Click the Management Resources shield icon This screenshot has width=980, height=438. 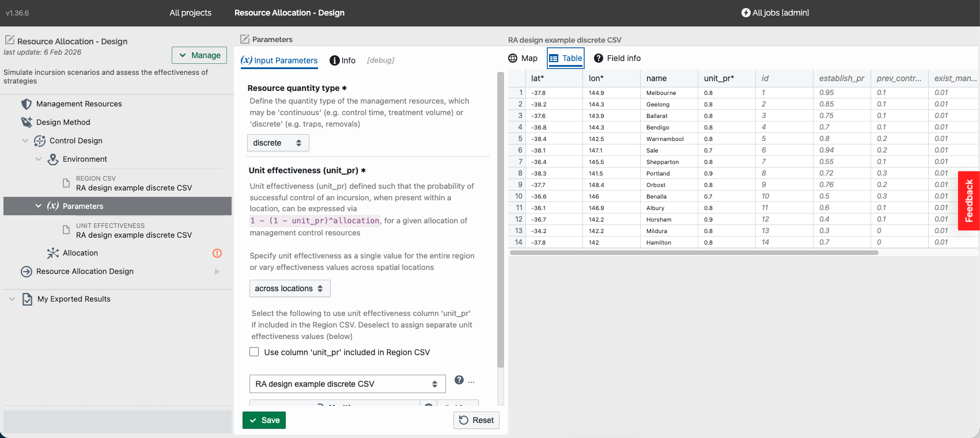click(x=26, y=104)
